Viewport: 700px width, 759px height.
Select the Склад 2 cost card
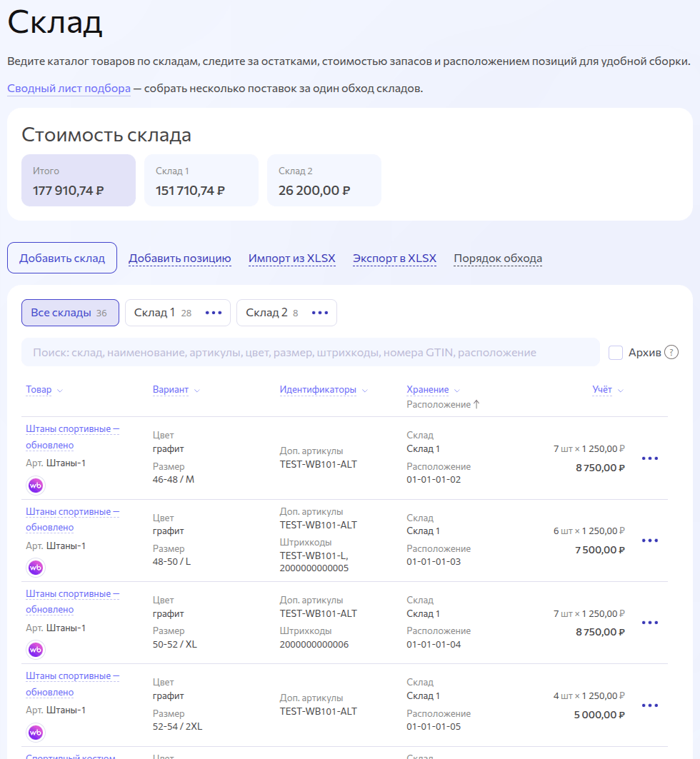324,181
